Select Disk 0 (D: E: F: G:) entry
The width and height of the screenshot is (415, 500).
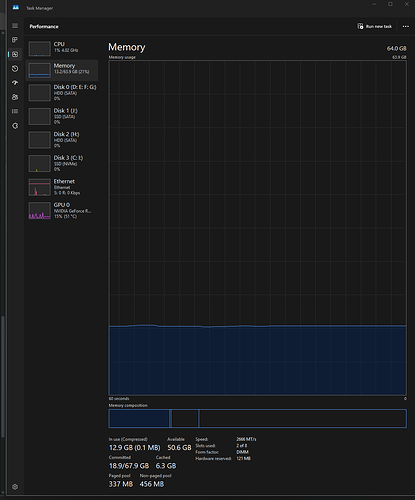[x=62, y=93]
